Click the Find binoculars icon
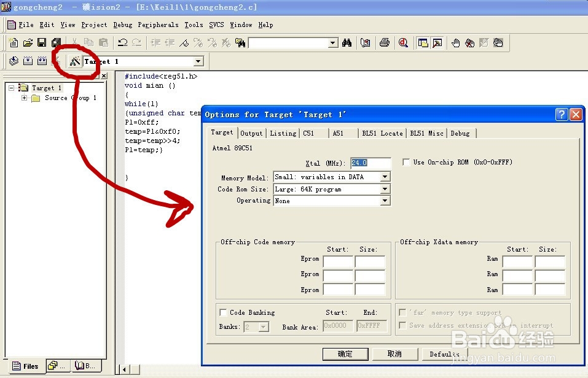The width and height of the screenshot is (588, 378). coord(347,43)
